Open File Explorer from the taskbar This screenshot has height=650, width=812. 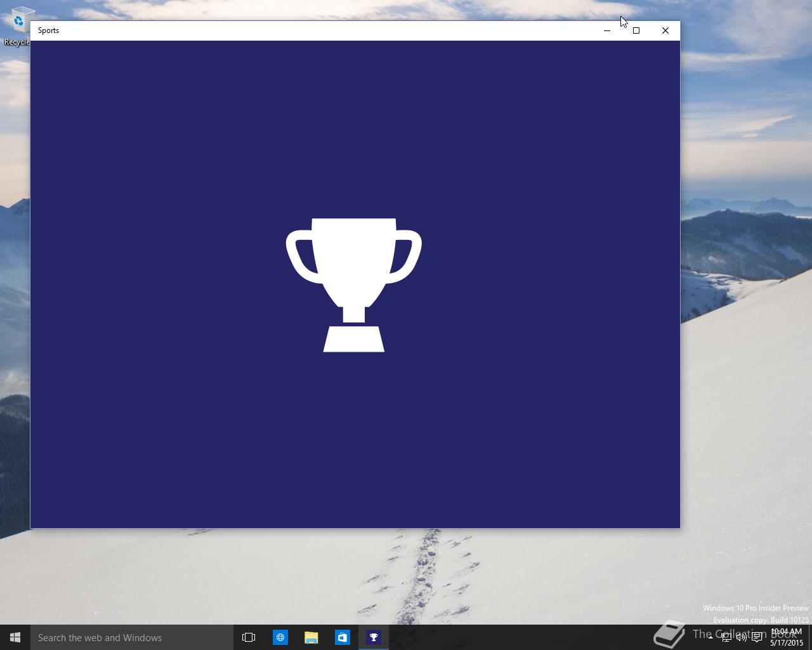click(311, 637)
